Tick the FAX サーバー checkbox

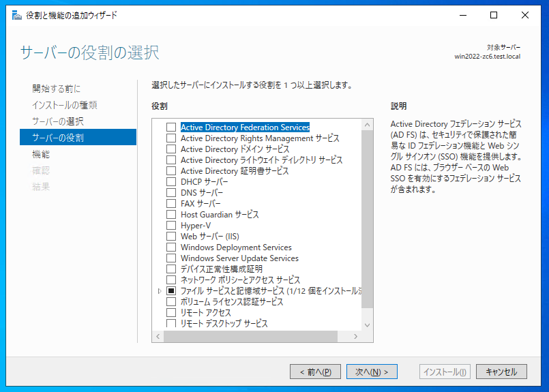click(171, 203)
